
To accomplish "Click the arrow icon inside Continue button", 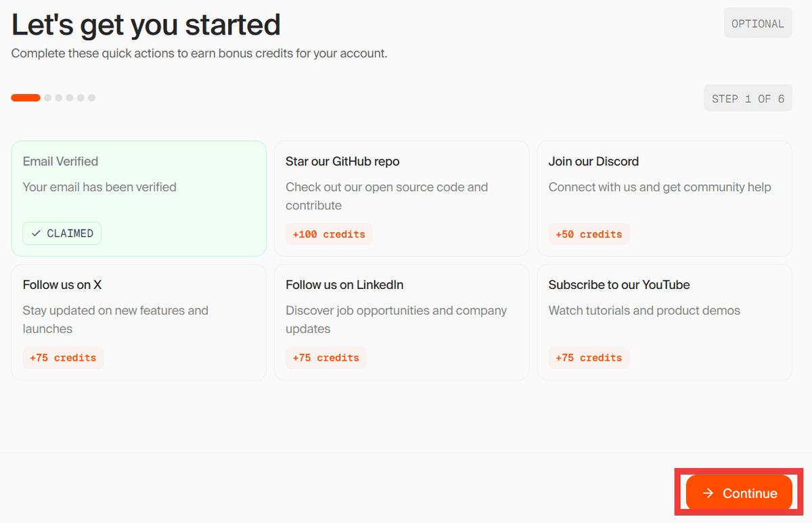I will 708,493.
